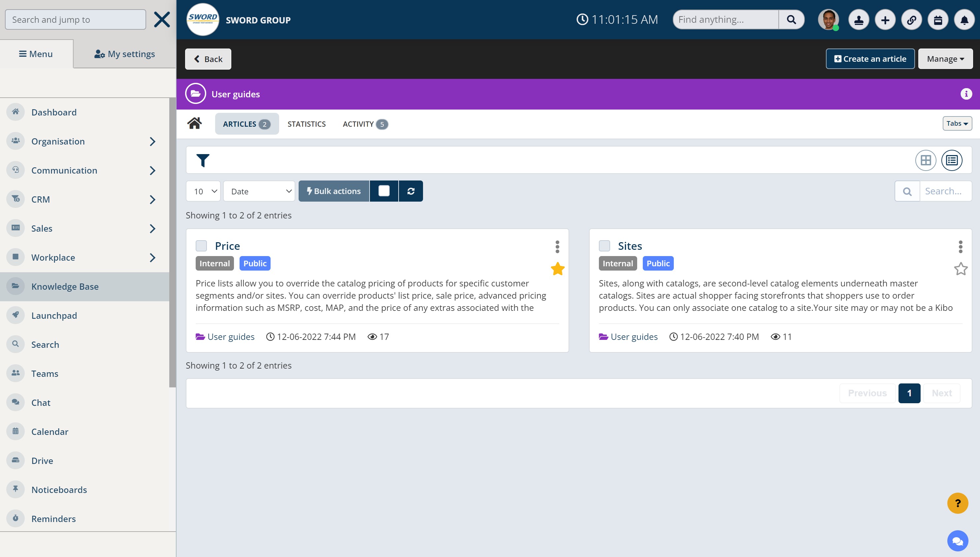Go back using the Back button
The width and height of the screenshot is (980, 557).
coord(208,59)
